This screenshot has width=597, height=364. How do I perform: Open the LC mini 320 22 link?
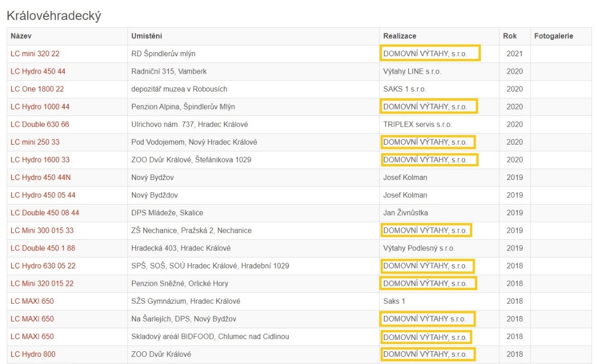pos(35,54)
